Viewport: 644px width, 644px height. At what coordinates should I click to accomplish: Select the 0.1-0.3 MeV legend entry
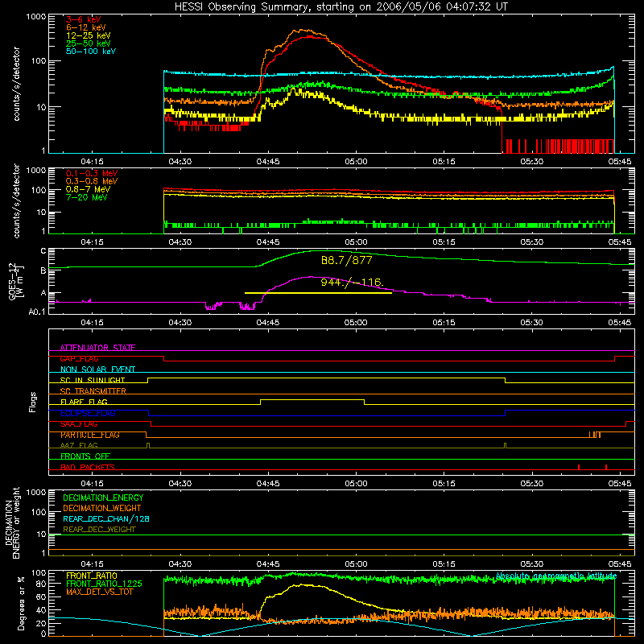(x=92, y=174)
